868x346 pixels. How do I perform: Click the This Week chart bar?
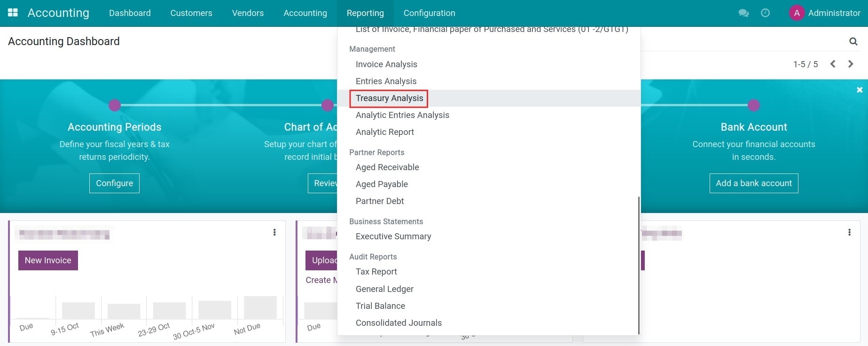coord(124,312)
